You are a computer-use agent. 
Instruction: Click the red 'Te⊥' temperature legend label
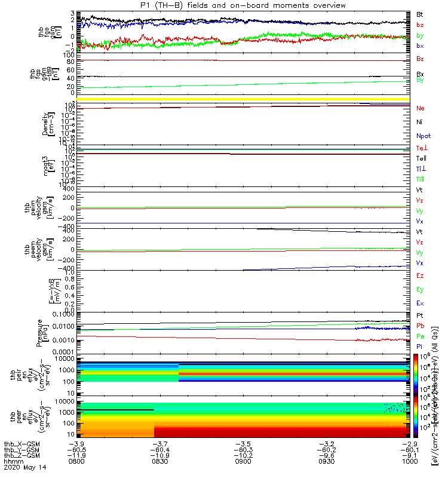[x=422, y=148]
